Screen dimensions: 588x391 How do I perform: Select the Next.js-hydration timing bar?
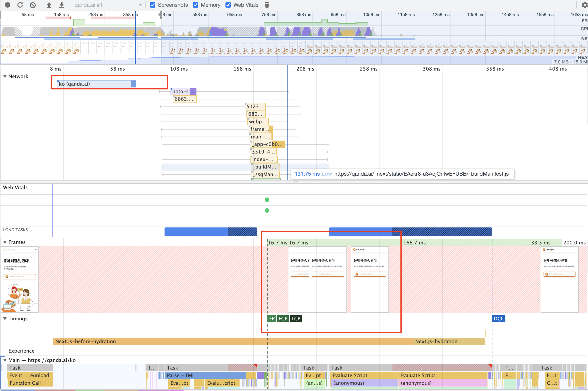pos(448,341)
